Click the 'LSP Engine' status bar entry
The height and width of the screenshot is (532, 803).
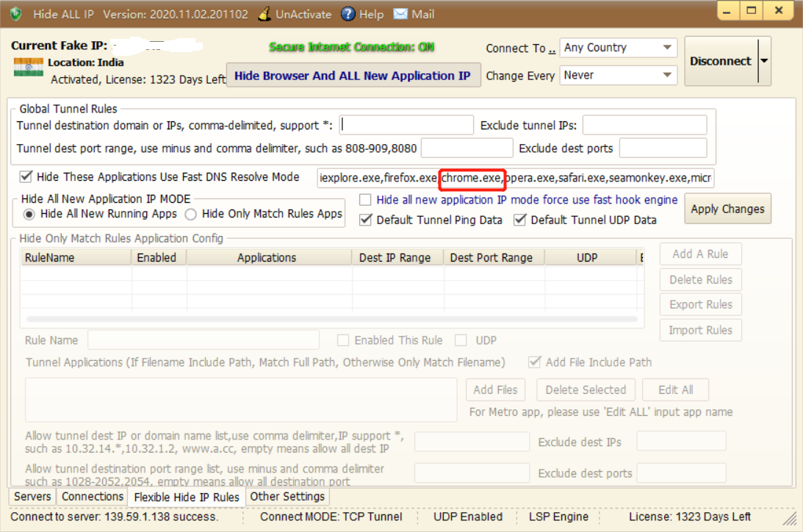(558, 517)
